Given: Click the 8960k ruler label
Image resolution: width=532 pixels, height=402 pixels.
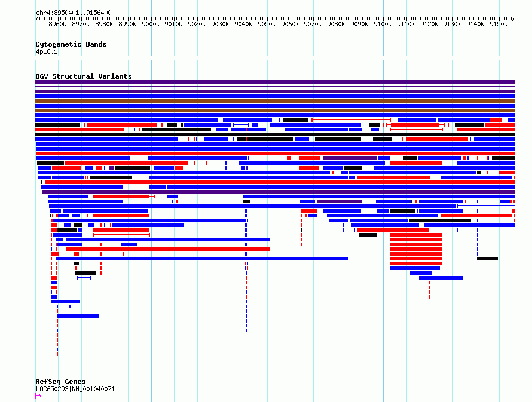Looking at the screenshot, I should pyautogui.click(x=57, y=24).
